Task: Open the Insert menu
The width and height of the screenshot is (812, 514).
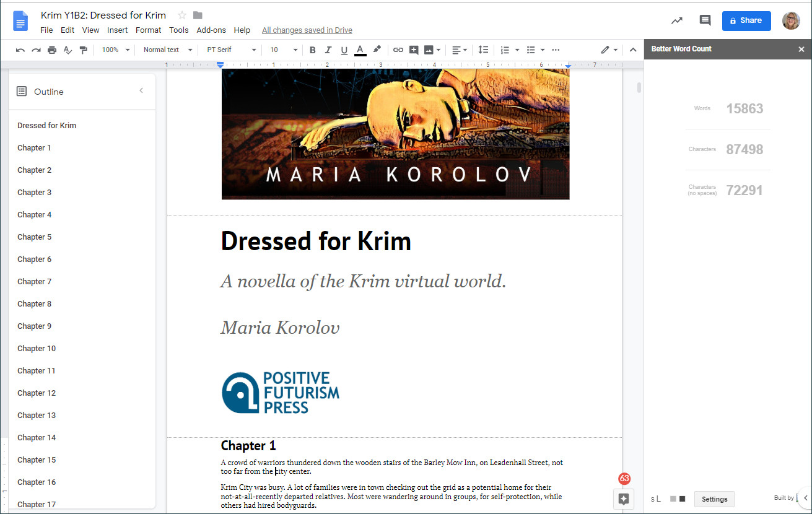Action: point(118,30)
